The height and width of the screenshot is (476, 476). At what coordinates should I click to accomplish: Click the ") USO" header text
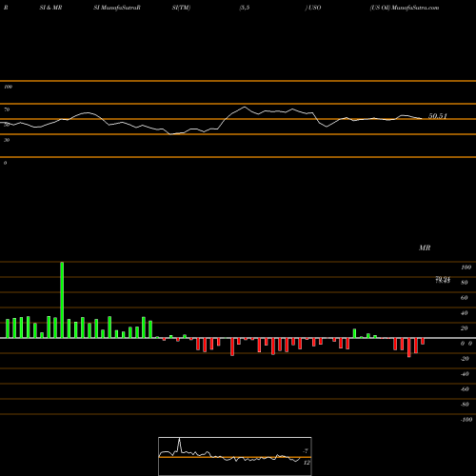(313, 8)
